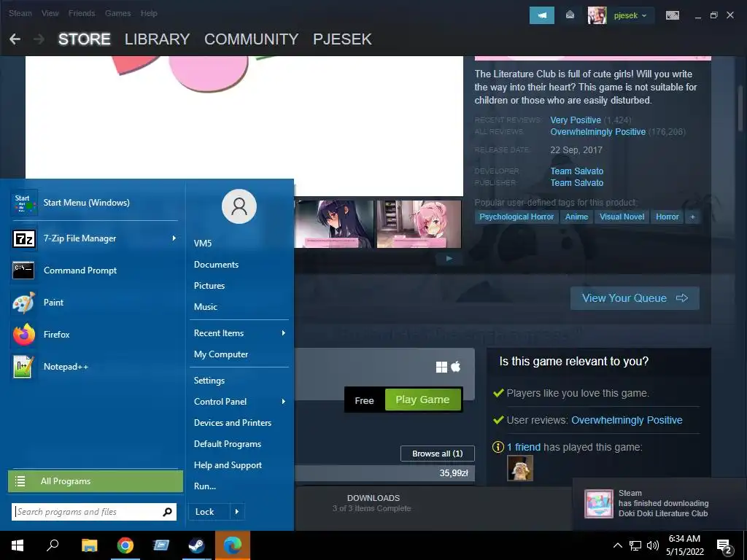Open Steam inbox envelope icon

[570, 15]
